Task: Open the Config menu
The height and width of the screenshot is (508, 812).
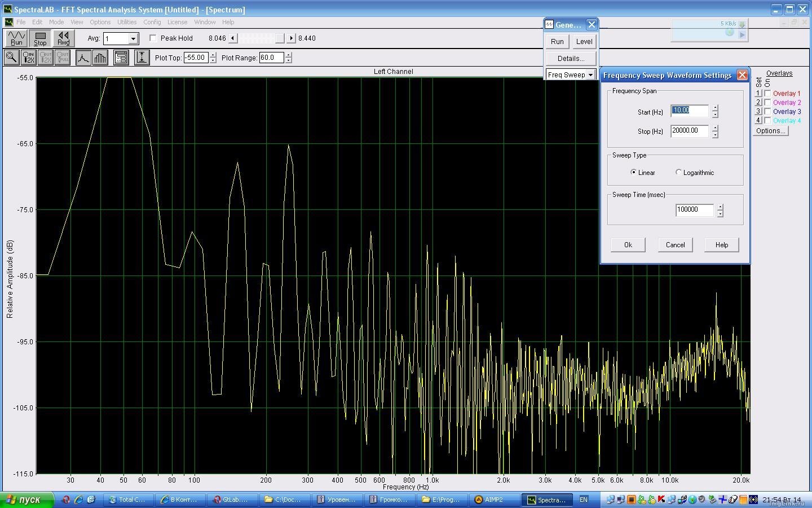Action: (x=152, y=22)
